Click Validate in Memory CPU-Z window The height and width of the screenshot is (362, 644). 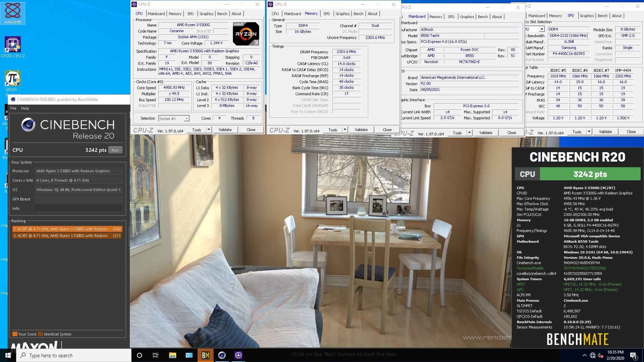[x=361, y=130]
